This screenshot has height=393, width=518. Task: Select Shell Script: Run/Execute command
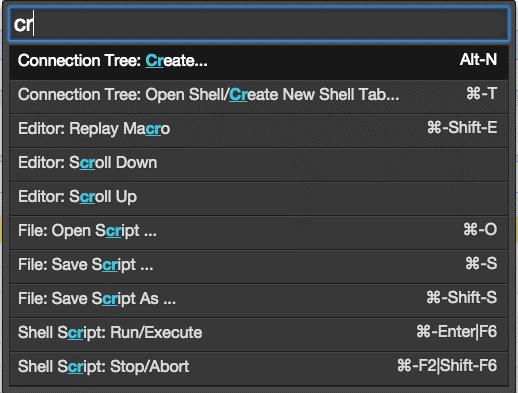pyautogui.click(x=259, y=334)
